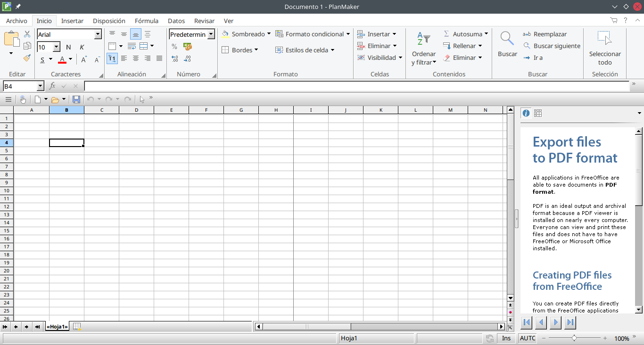The image size is (644, 345).
Task: Align cell content vertically to the middle
Action: point(124,34)
